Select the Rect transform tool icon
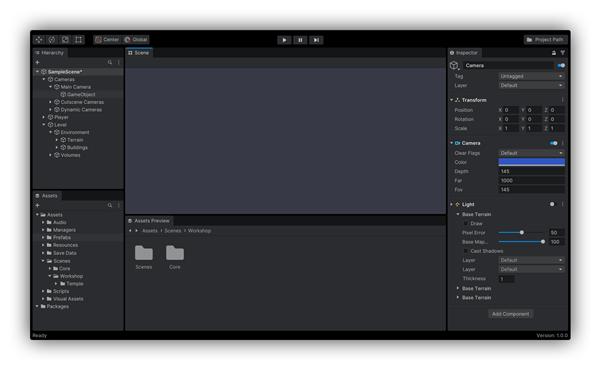 (x=78, y=39)
